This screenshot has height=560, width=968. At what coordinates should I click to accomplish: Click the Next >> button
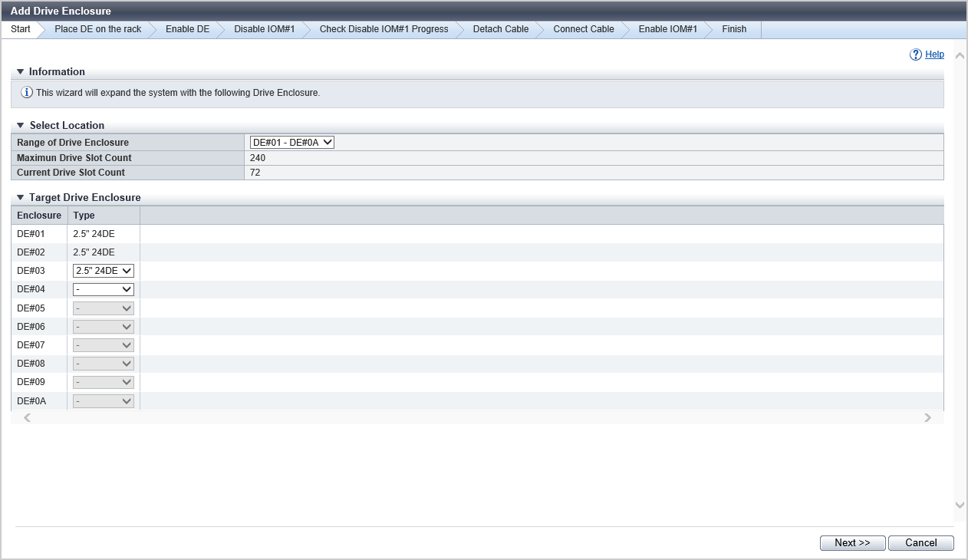point(852,543)
